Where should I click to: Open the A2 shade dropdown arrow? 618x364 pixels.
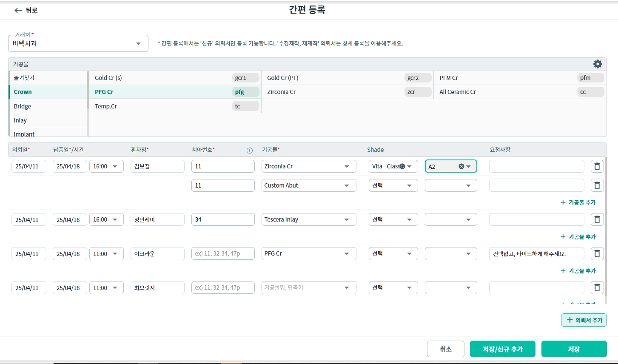coord(468,166)
